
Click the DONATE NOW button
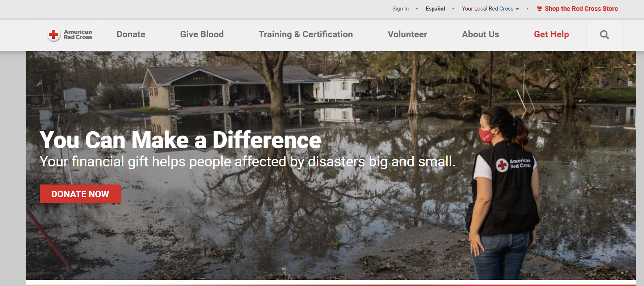point(80,194)
